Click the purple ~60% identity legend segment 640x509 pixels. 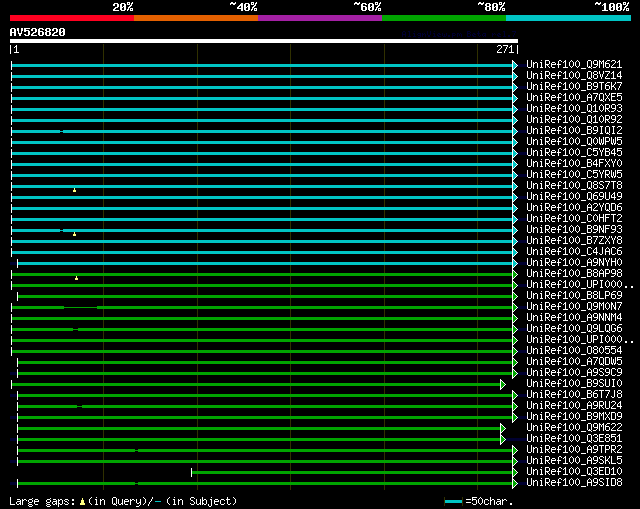(320, 18)
